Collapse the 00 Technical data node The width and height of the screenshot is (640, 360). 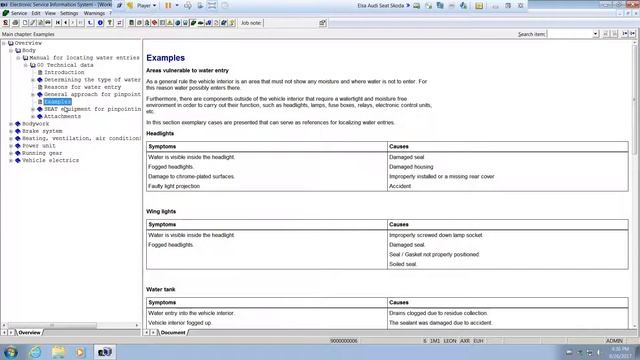tap(26, 65)
